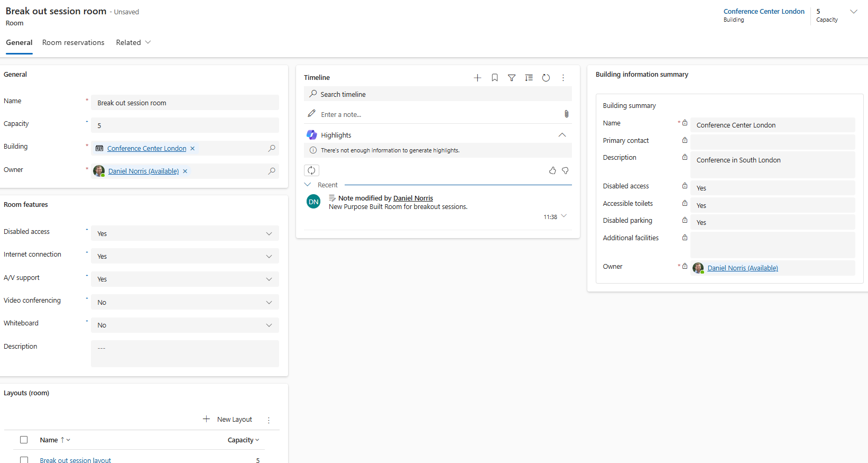Collapse the Highlights section chevron
The height and width of the screenshot is (463, 868).
click(562, 135)
